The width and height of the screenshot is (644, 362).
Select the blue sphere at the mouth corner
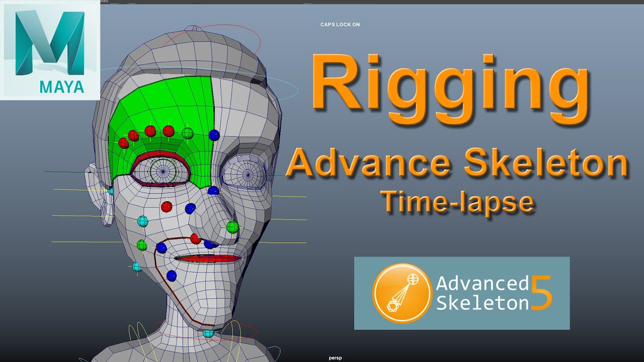point(162,247)
